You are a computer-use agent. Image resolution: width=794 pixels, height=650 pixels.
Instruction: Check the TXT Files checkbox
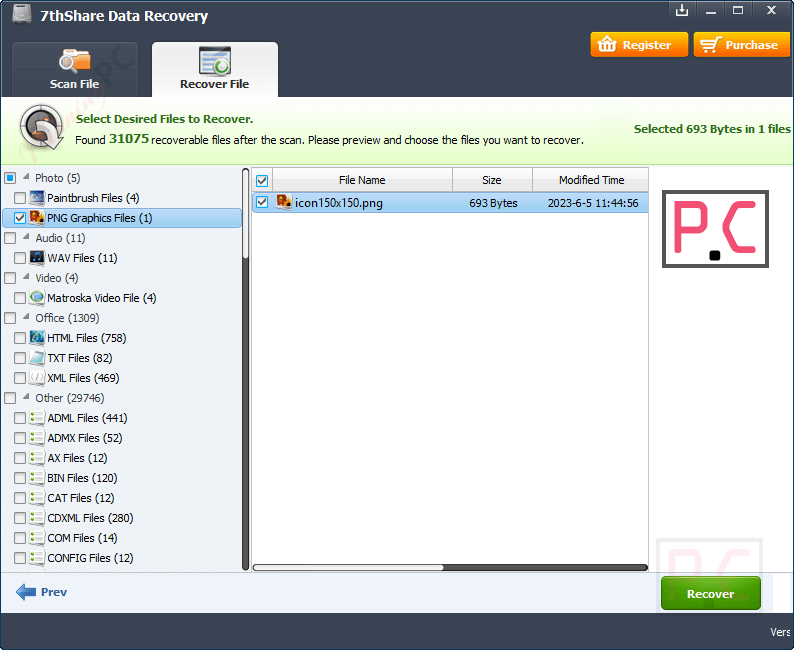[20, 358]
